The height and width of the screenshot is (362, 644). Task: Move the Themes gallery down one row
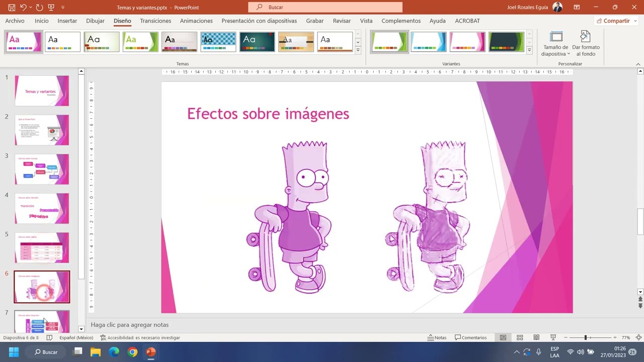point(358,42)
